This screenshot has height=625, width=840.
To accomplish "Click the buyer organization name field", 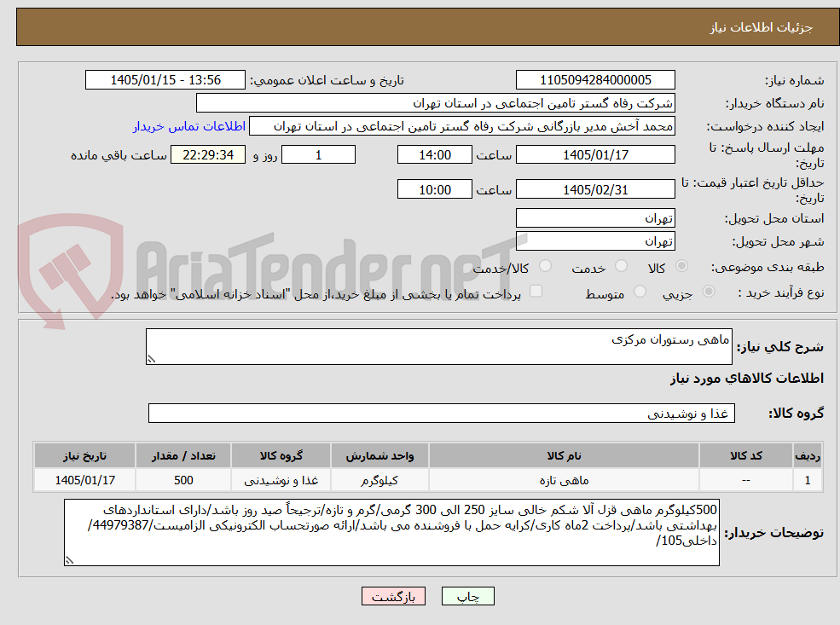I will pos(436,103).
